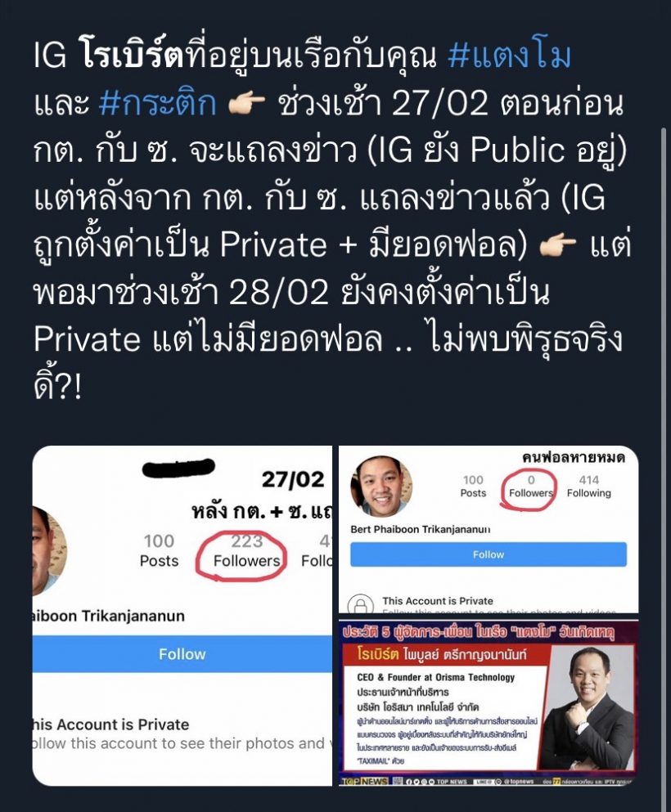Open the 414 Following list
The width and height of the screenshot is (671, 812).
(x=588, y=487)
